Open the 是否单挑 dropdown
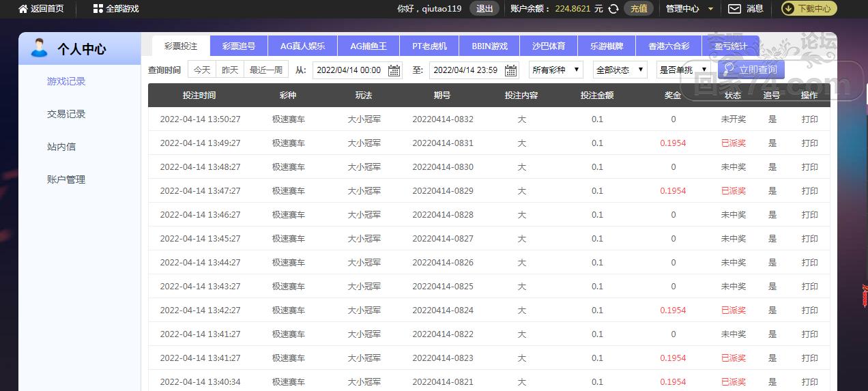The image size is (868, 391). point(683,70)
